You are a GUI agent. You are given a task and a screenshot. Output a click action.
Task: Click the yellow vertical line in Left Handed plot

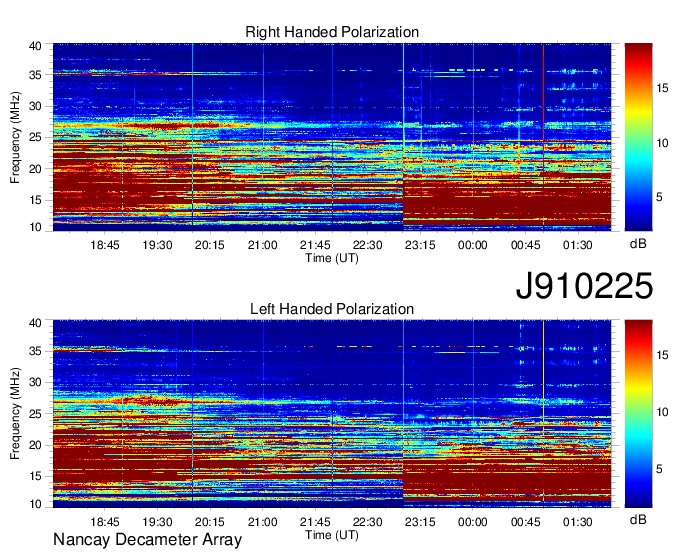tap(543, 414)
